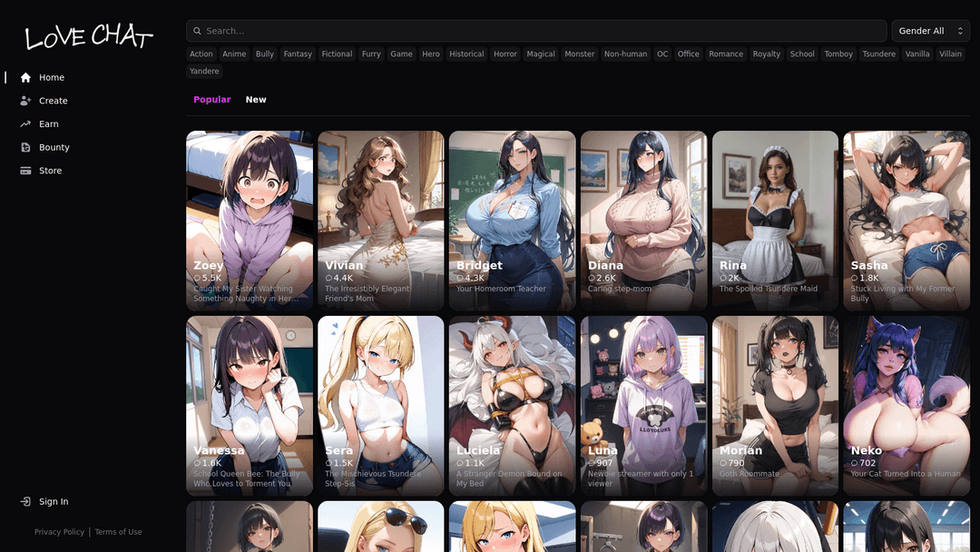980x552 pixels.
Task: Open the Morian character card
Action: pyautogui.click(x=775, y=406)
